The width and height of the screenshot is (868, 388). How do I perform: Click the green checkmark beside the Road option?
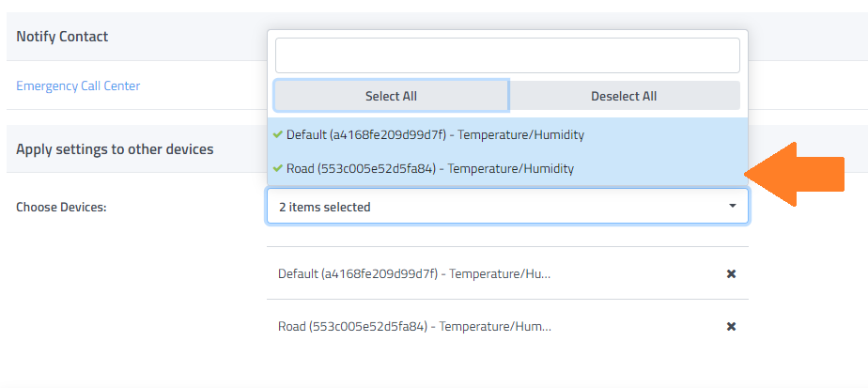coord(278,169)
